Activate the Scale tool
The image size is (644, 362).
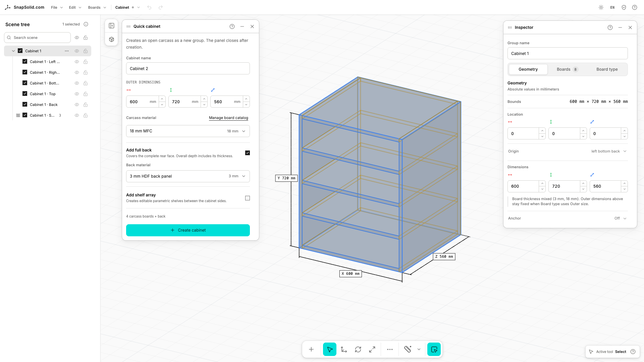coord(372,350)
